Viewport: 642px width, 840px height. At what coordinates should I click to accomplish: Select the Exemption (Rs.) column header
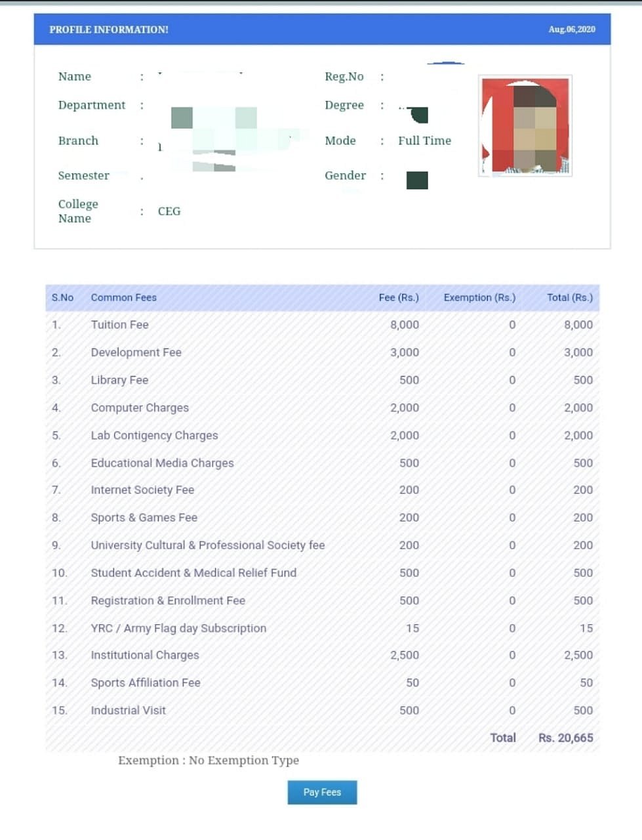coord(479,297)
